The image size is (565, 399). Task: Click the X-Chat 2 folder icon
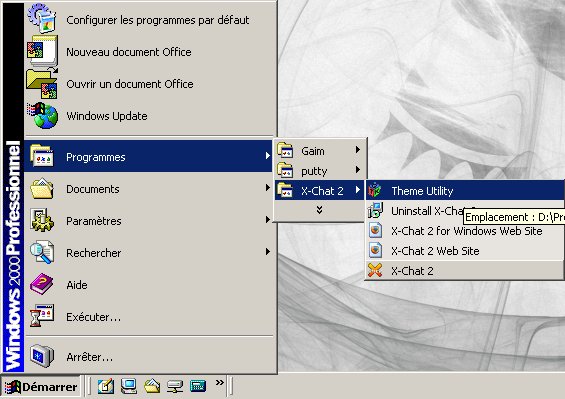click(285, 190)
